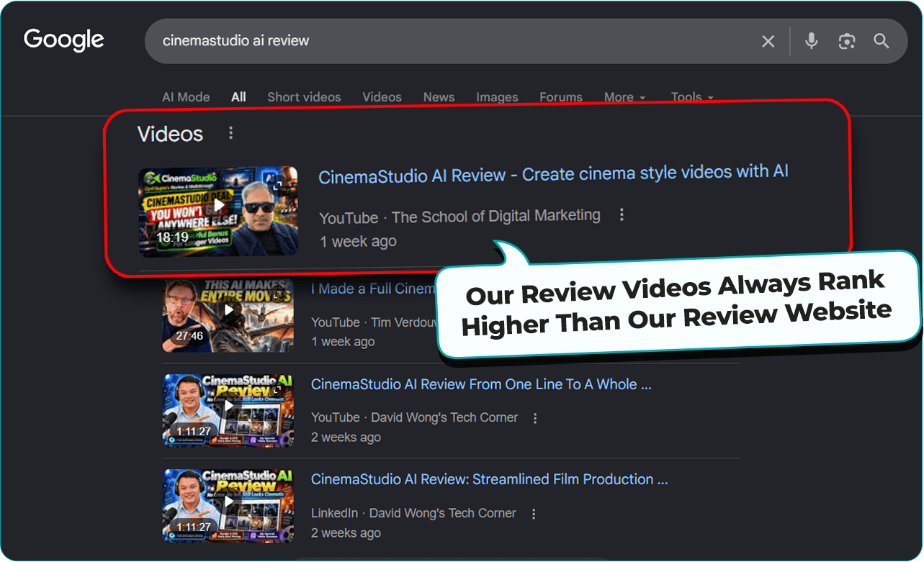Expand the More dropdown menu
This screenshot has width=924, height=562.
624,97
